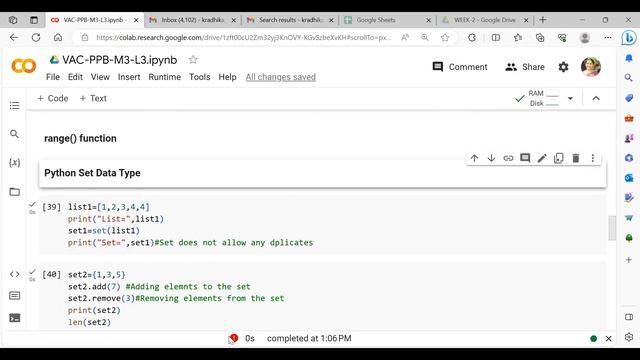Viewport: 640px width, 360px height.
Task: Star the VAC-PPB-M3-L3 notebook
Action: tap(193, 60)
